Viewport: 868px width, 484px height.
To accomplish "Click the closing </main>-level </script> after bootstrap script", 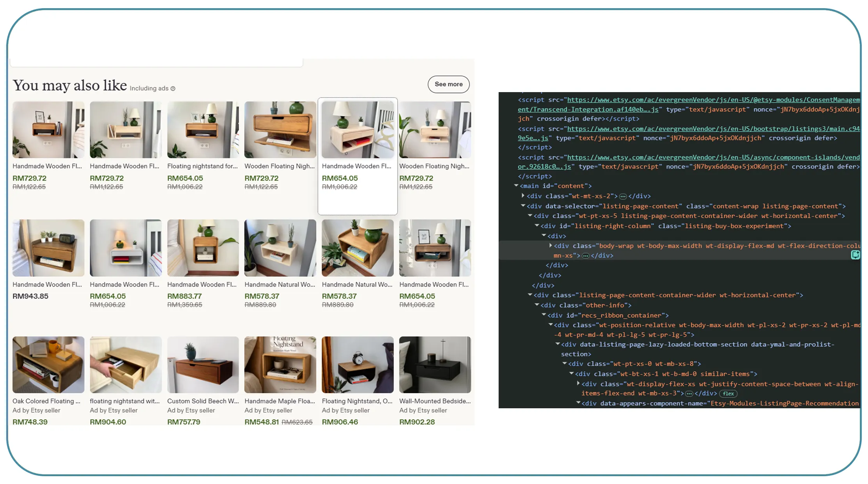I will coord(535,147).
